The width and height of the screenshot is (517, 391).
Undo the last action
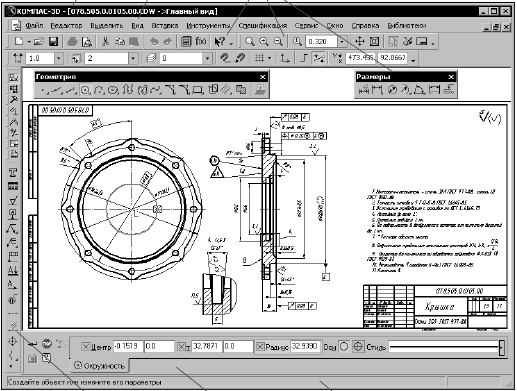(154, 41)
